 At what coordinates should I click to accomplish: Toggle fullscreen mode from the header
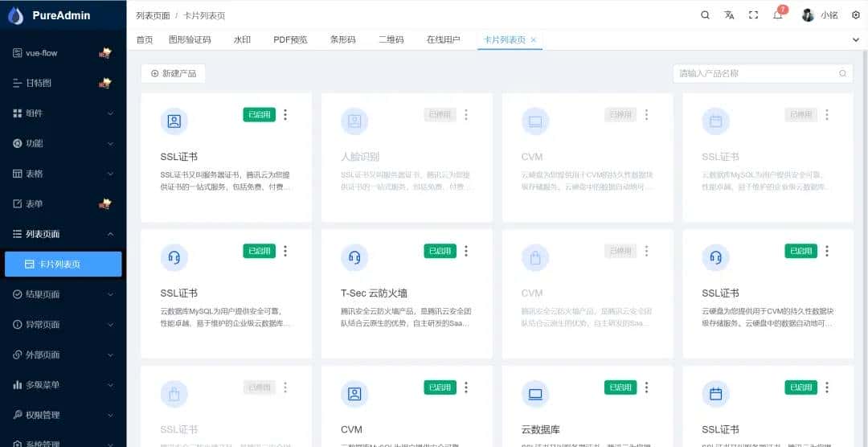(x=753, y=15)
